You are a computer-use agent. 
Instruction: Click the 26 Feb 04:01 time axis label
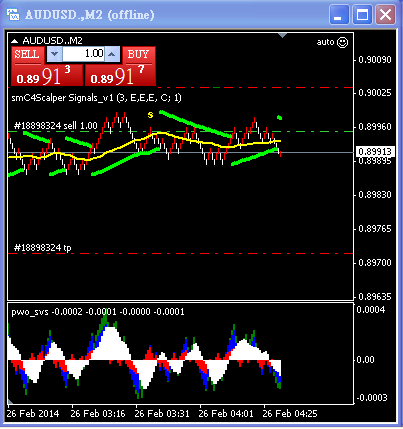click(226, 414)
